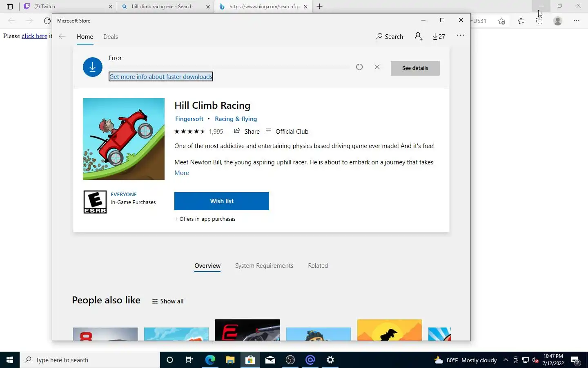Click the download progress bar
Viewport: 588px width, 368px height.
229,67
